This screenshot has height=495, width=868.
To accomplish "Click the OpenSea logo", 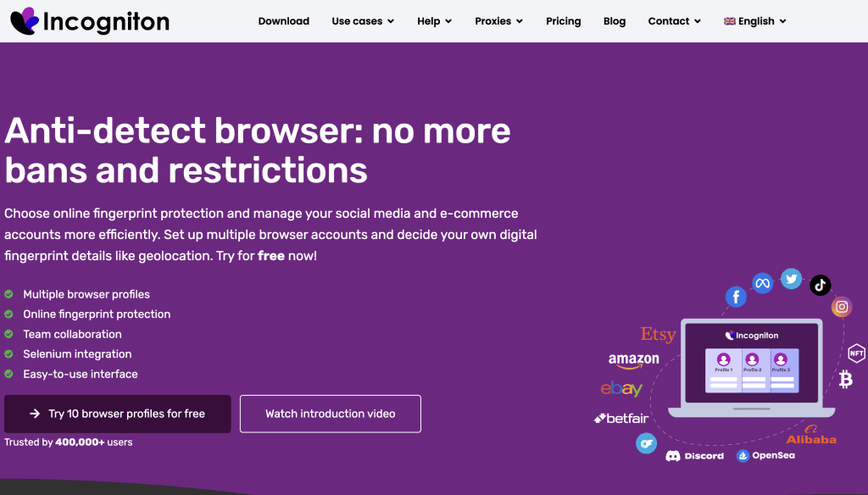I will 765,456.
